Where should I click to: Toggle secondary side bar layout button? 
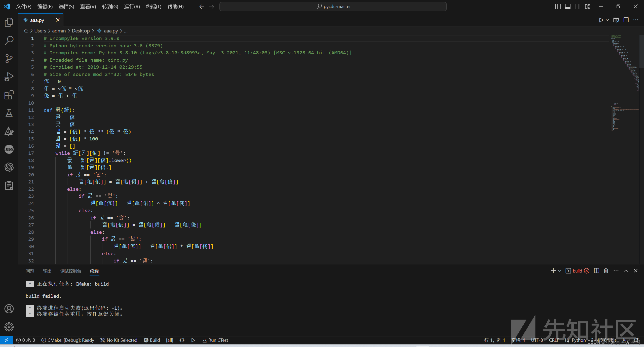[578, 7]
